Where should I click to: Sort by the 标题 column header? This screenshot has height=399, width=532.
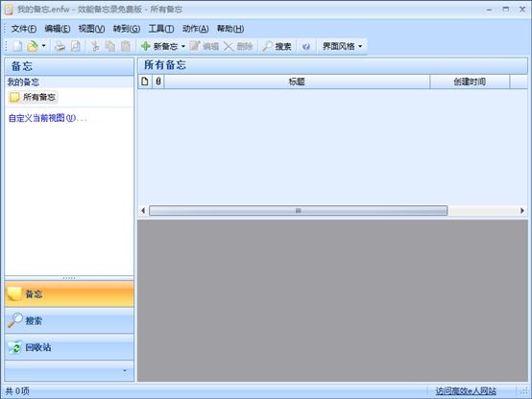coord(297,82)
